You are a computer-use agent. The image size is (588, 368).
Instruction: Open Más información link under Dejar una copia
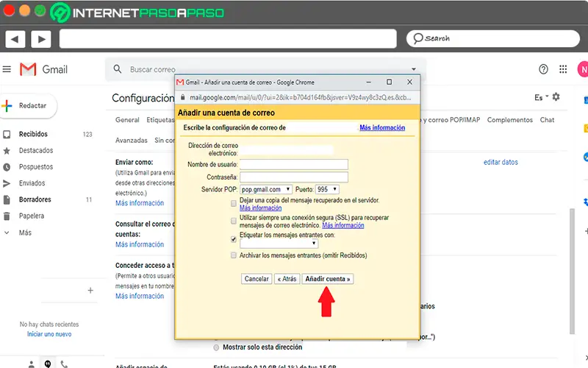[261, 208]
